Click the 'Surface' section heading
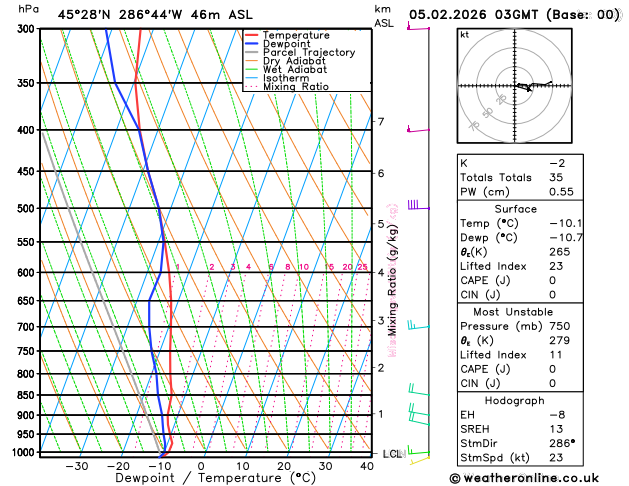Image resolution: width=629 pixels, height=486 pixels. click(x=515, y=209)
